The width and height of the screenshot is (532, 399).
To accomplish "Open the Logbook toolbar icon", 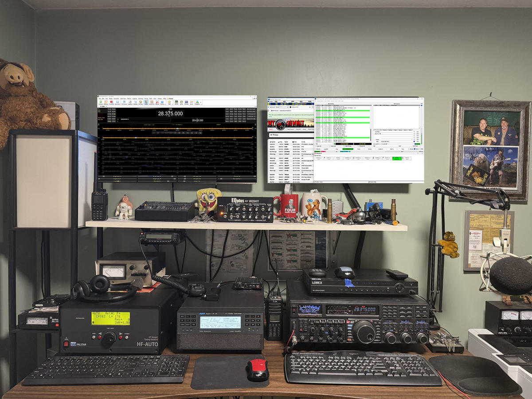I will click(130, 102).
